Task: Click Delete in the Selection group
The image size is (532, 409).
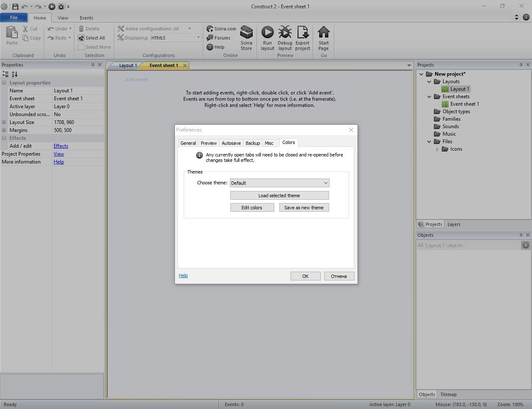Action: (x=89, y=29)
